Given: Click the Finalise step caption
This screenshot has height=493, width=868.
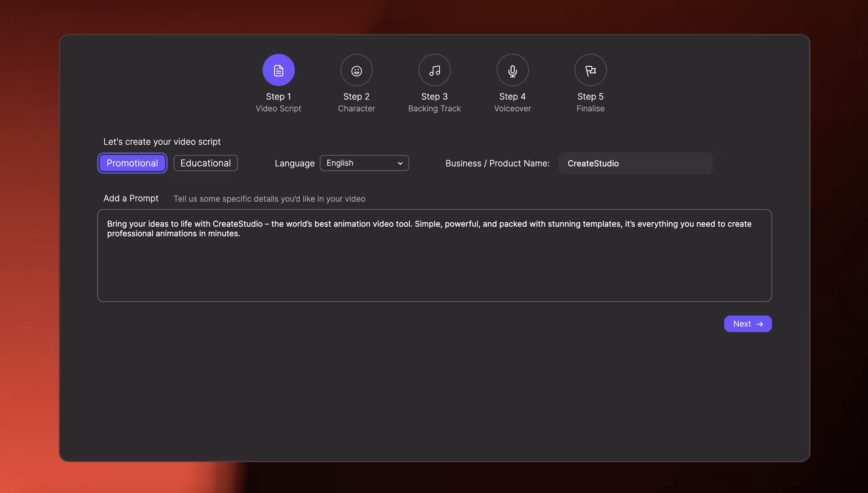Looking at the screenshot, I should (590, 109).
